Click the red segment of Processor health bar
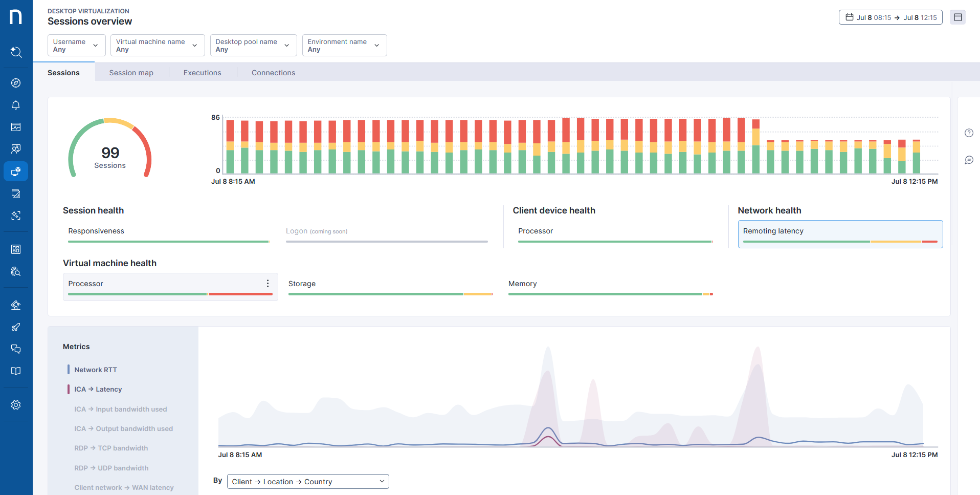 point(240,294)
